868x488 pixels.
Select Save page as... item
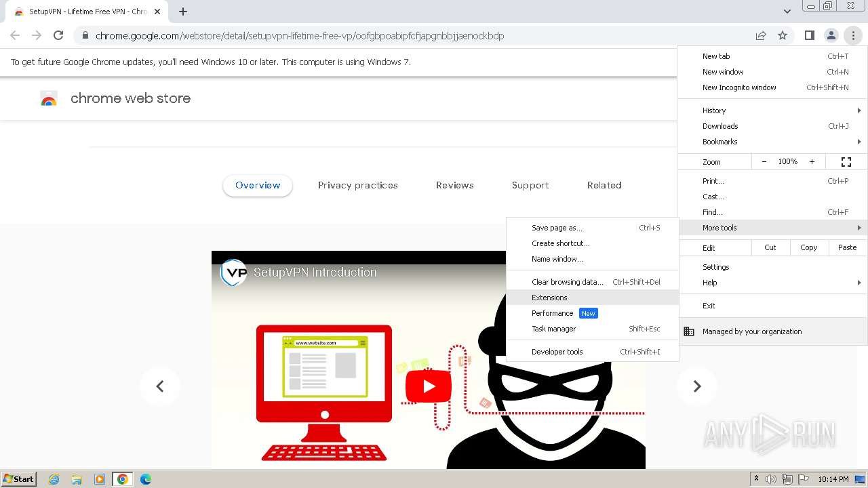pos(592,228)
